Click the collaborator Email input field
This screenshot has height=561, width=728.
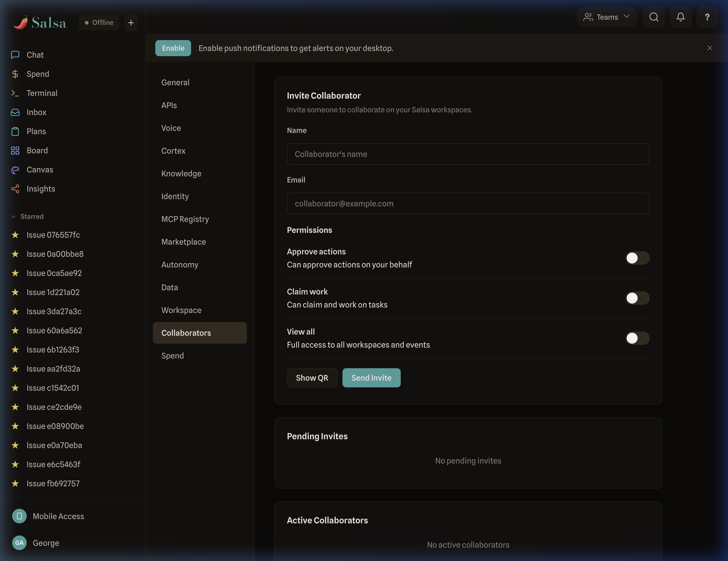(468, 203)
